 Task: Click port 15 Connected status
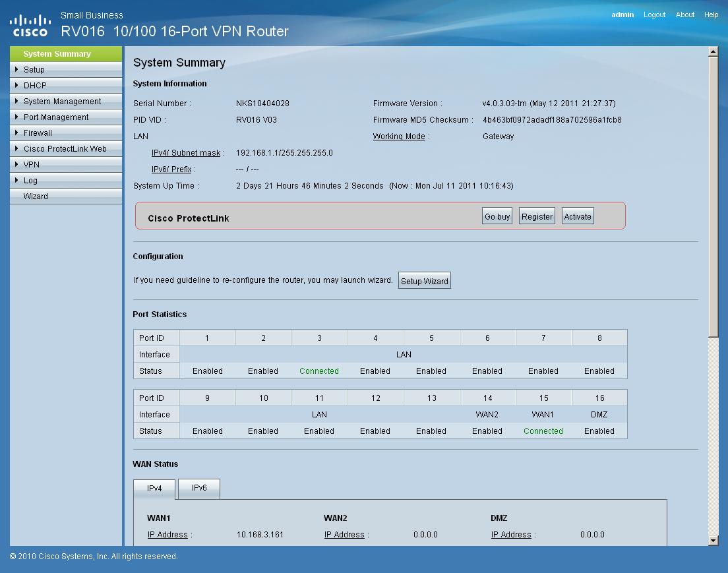pyautogui.click(x=543, y=431)
